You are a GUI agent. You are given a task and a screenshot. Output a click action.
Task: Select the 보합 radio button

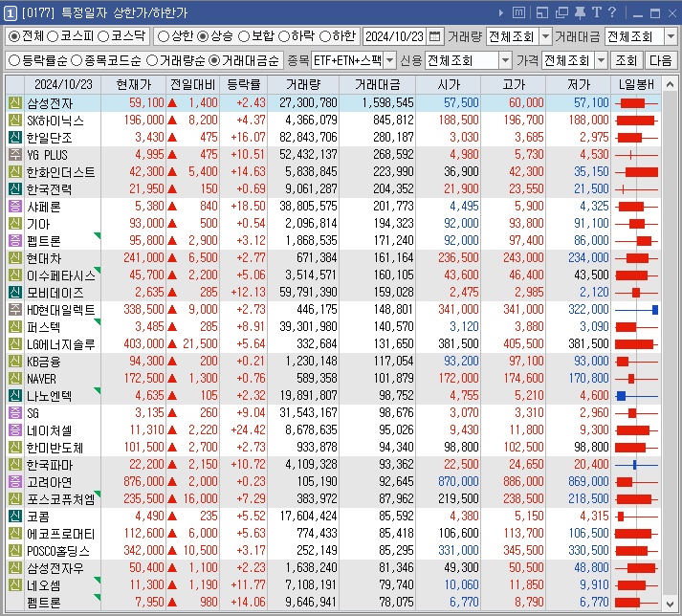244,36
